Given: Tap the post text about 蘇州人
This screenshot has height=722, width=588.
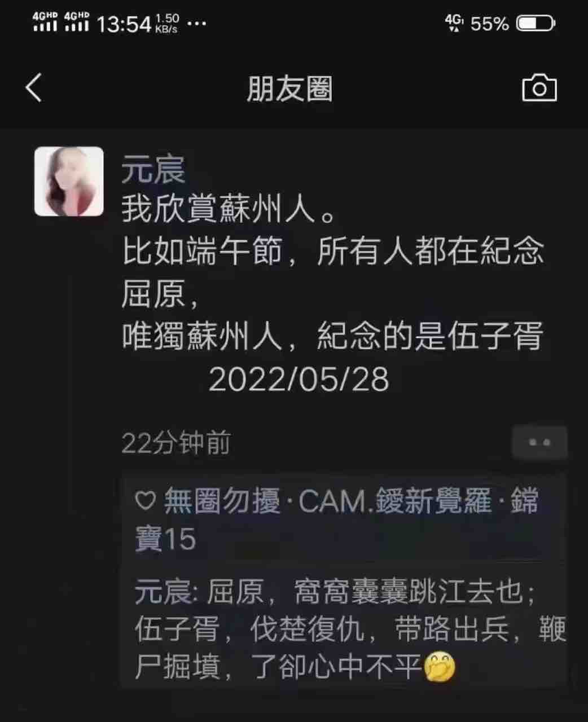Looking at the screenshot, I should [x=333, y=273].
